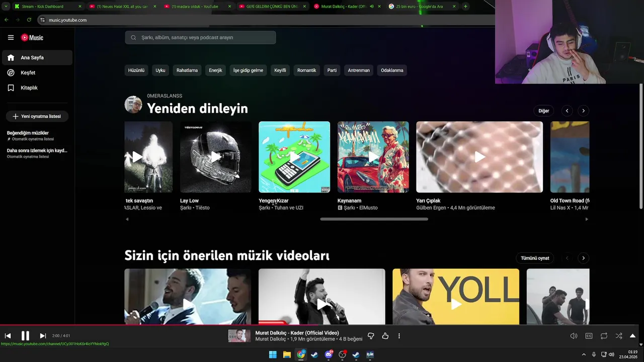Select the Antrenman mood chip
This screenshot has width=644, height=362.
pos(359,70)
